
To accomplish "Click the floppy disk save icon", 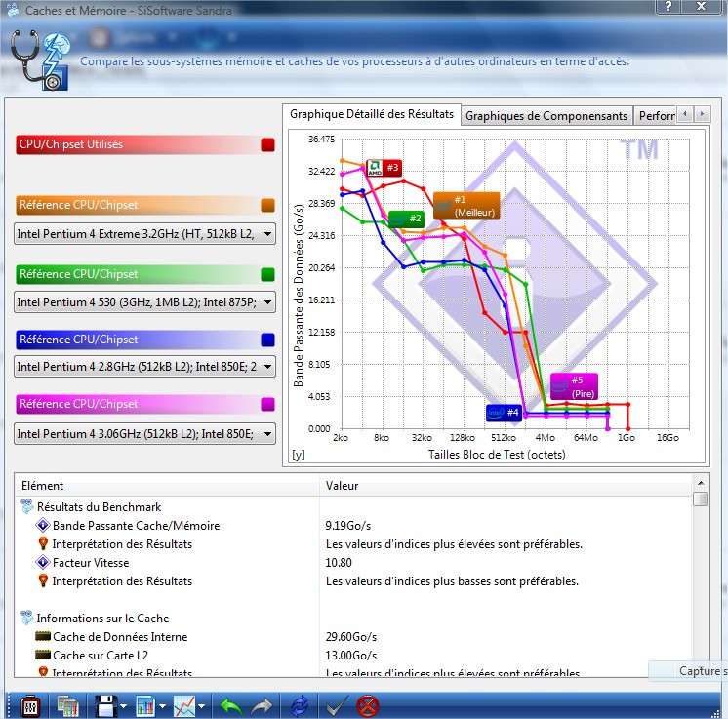I will tap(105, 706).
